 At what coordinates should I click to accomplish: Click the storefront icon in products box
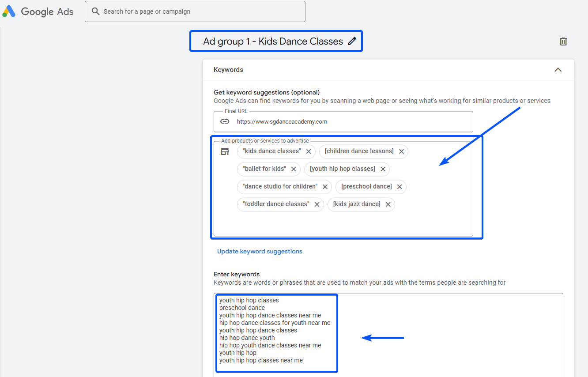point(225,151)
